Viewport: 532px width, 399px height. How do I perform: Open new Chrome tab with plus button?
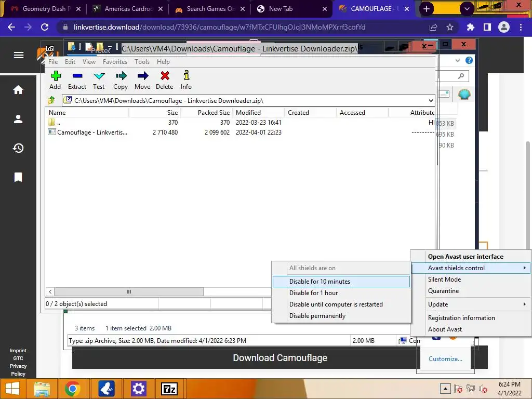(x=427, y=9)
